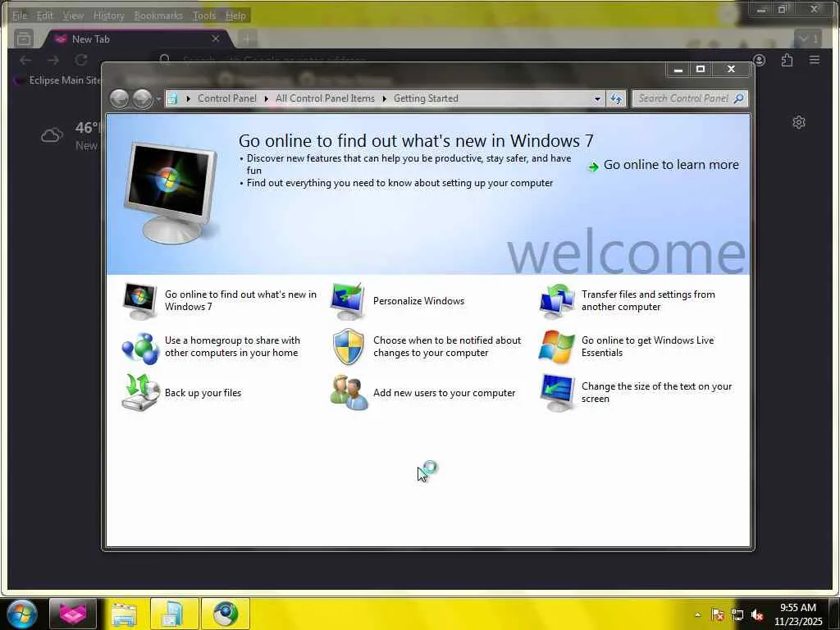This screenshot has width=840, height=630.
Task: Click Personalize Windows text
Action: click(419, 301)
